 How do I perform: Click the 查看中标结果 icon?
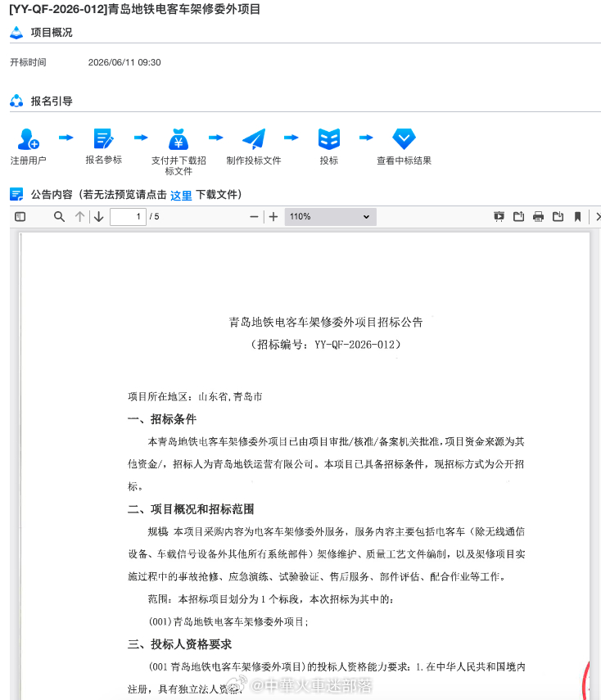[404, 139]
